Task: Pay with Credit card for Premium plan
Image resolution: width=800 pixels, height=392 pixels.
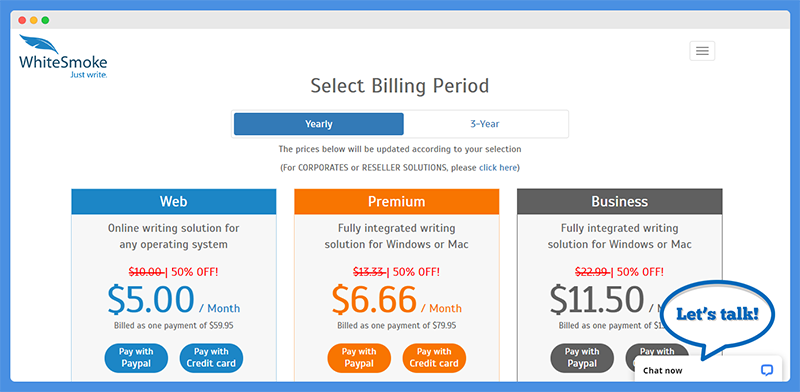Action: (434, 358)
